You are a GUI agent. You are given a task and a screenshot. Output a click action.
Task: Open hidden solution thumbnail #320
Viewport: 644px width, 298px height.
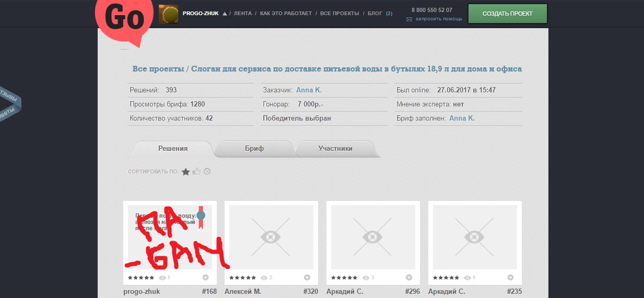[x=271, y=237]
